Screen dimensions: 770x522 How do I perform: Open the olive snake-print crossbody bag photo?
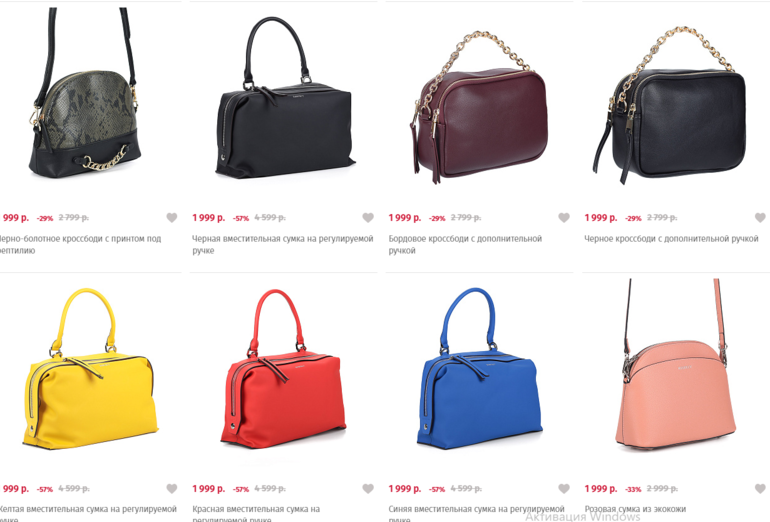coord(84,93)
